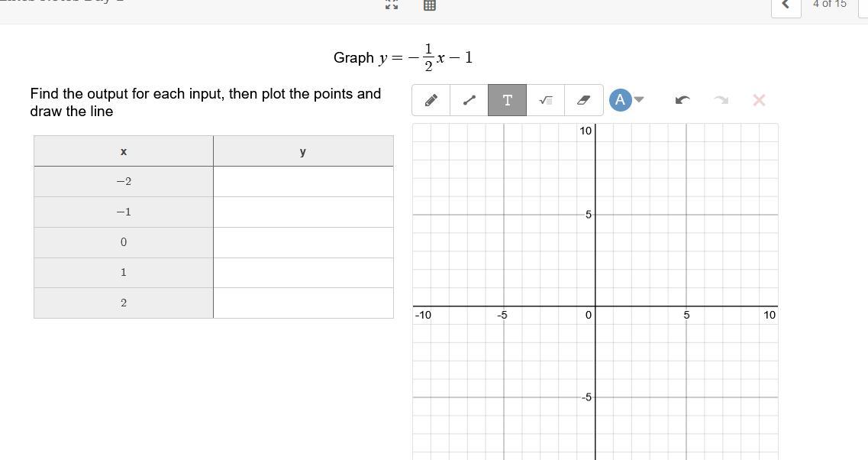Select the pencil sketch tool
The image size is (868, 460).
pos(431,100)
